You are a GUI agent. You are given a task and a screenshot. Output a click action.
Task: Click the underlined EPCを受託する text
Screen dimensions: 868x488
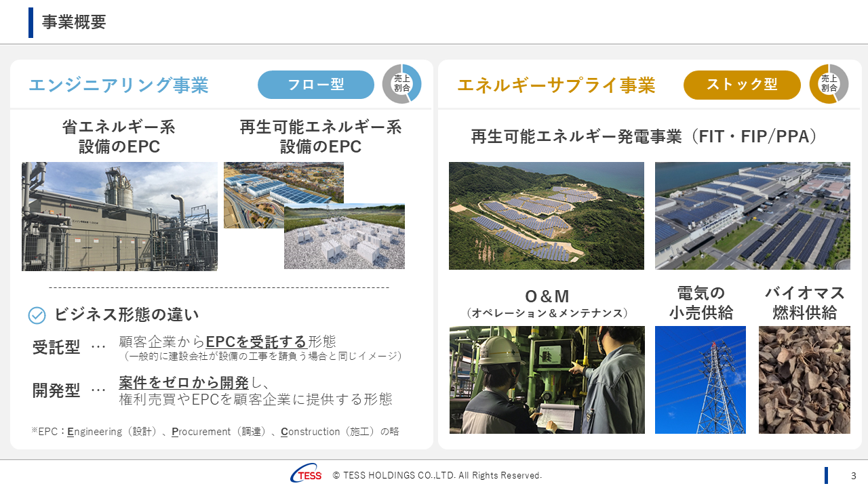coord(256,342)
